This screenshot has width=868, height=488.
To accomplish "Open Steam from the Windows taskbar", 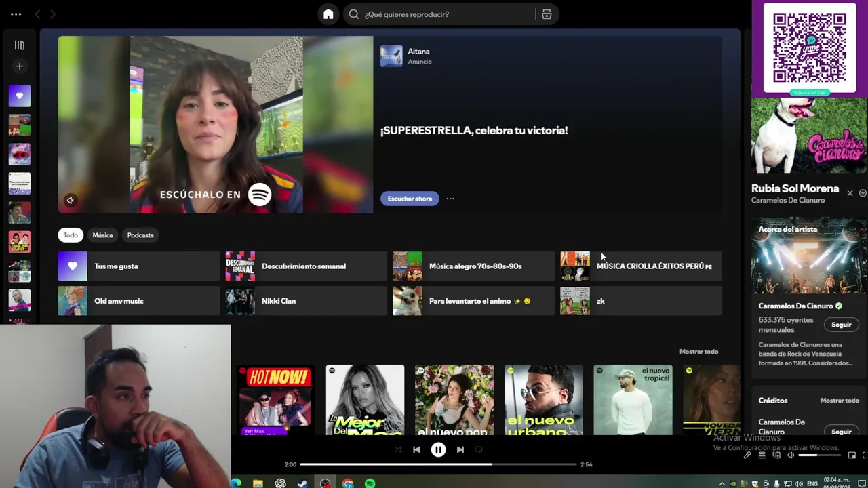I will [302, 483].
